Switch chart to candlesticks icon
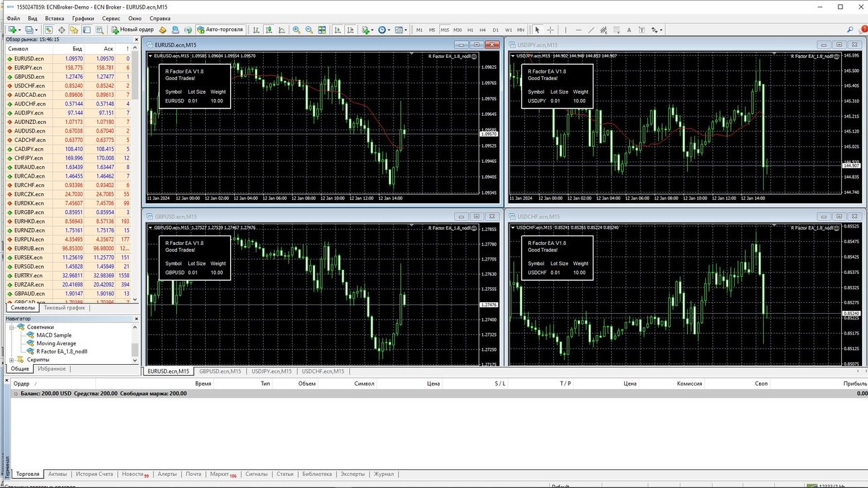 [x=269, y=30]
